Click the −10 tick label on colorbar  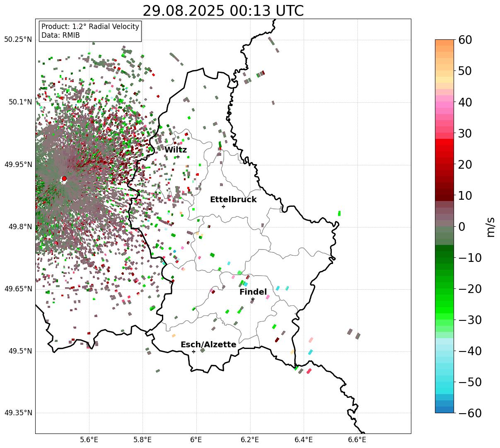(470, 258)
